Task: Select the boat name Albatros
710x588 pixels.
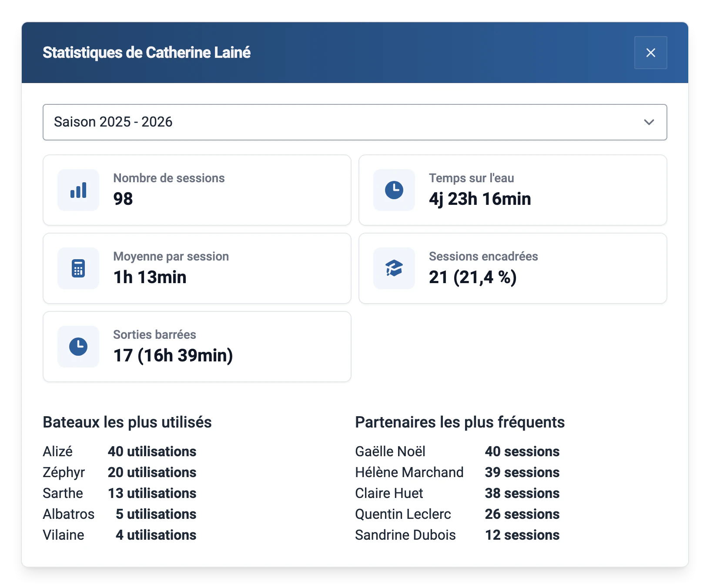Action: point(68,514)
